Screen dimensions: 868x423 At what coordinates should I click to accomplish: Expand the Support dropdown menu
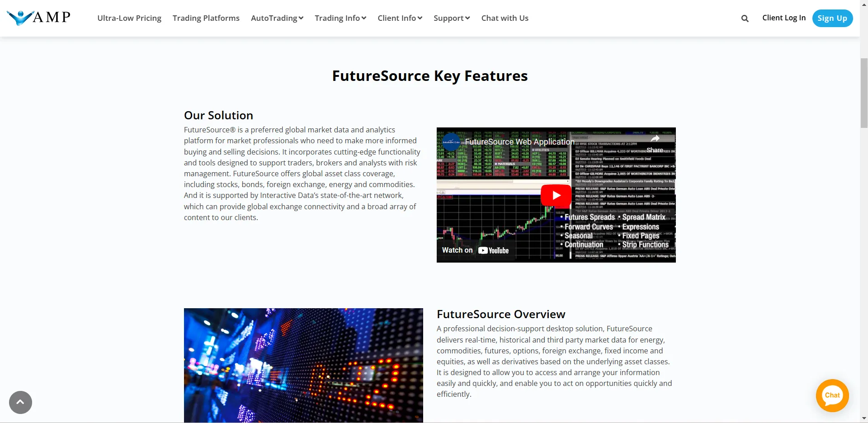(x=452, y=18)
